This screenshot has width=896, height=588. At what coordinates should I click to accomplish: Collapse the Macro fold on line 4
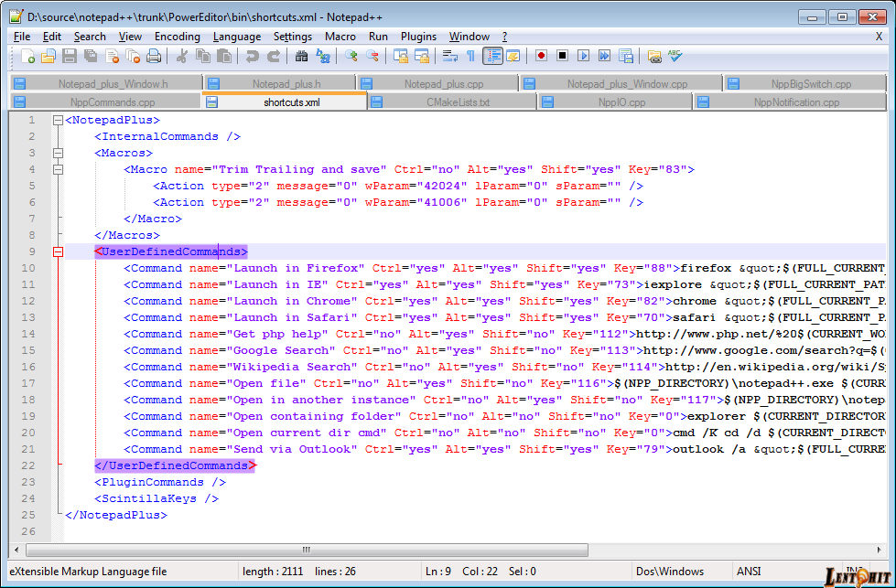click(x=58, y=169)
